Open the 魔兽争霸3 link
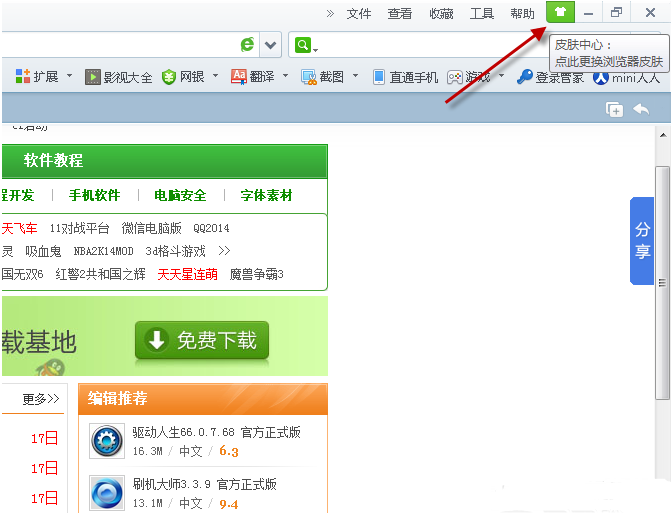This screenshot has width=671, height=513. 256,274
